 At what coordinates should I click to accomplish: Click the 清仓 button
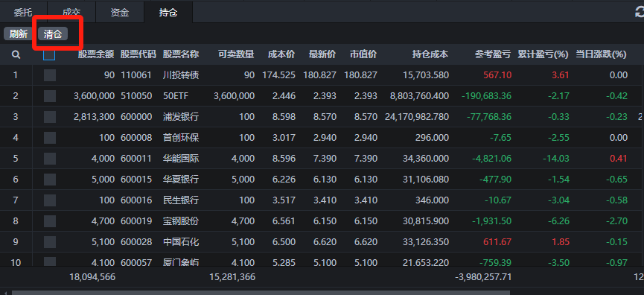(53, 34)
